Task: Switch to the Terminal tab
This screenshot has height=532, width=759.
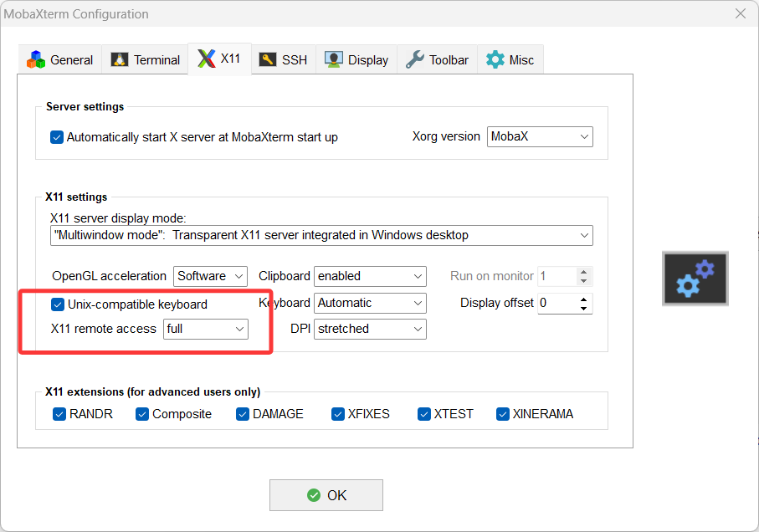Action: pyautogui.click(x=146, y=59)
